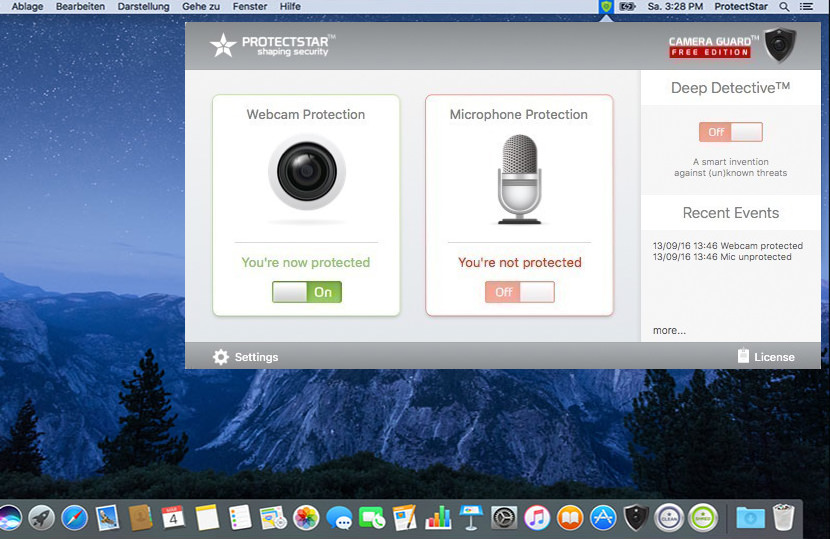Click the ProtectStar star logo

(x=223, y=46)
